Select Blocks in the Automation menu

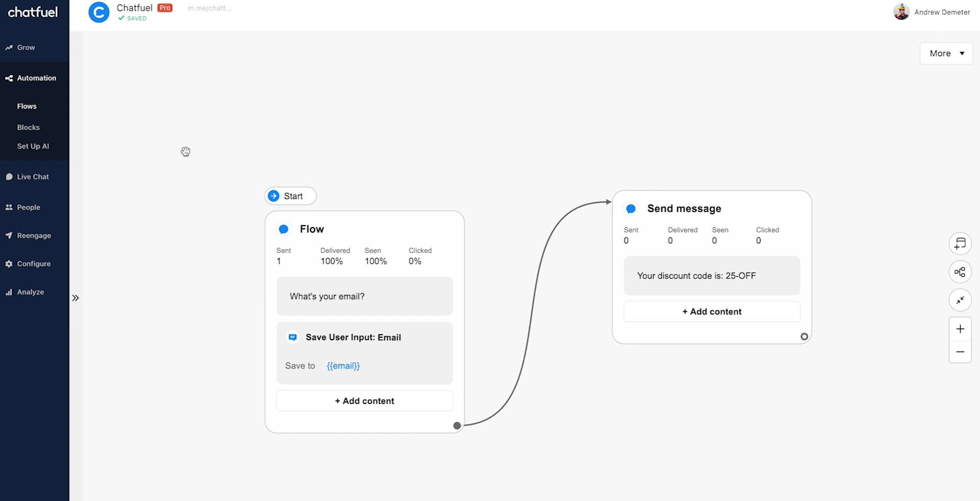(x=28, y=127)
